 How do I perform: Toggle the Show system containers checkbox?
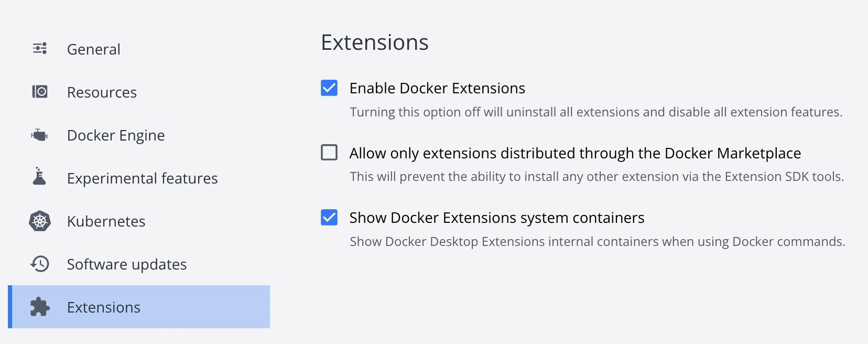pyautogui.click(x=329, y=217)
